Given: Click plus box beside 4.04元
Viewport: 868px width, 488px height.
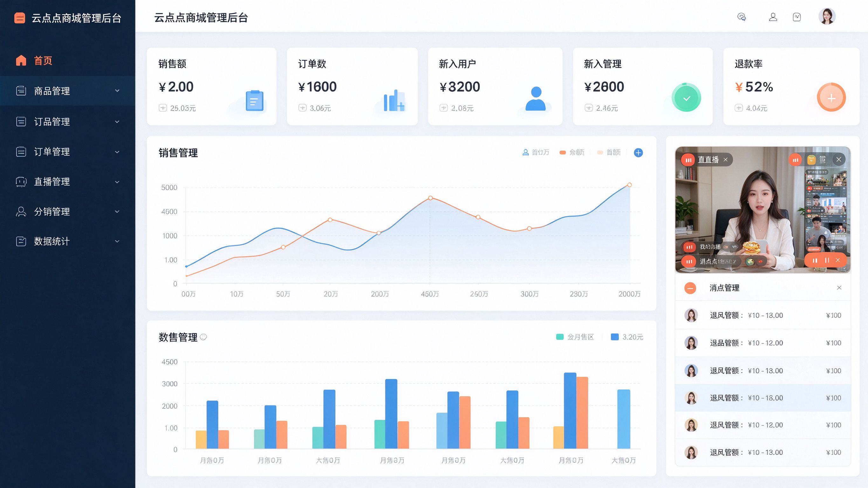Looking at the screenshot, I should point(739,108).
